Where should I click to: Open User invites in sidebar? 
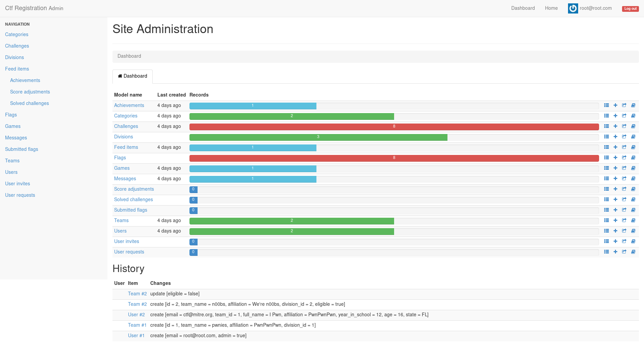(x=18, y=184)
